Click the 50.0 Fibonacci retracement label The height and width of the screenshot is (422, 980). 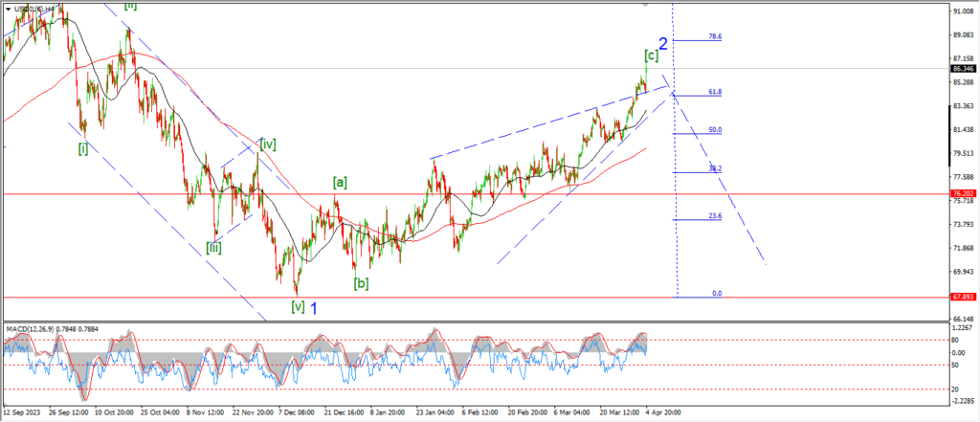715,129
